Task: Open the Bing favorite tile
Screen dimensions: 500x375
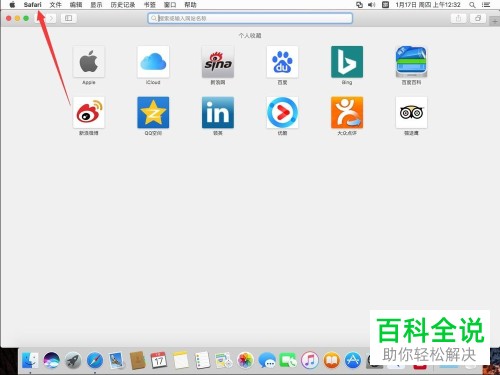Action: point(347,62)
